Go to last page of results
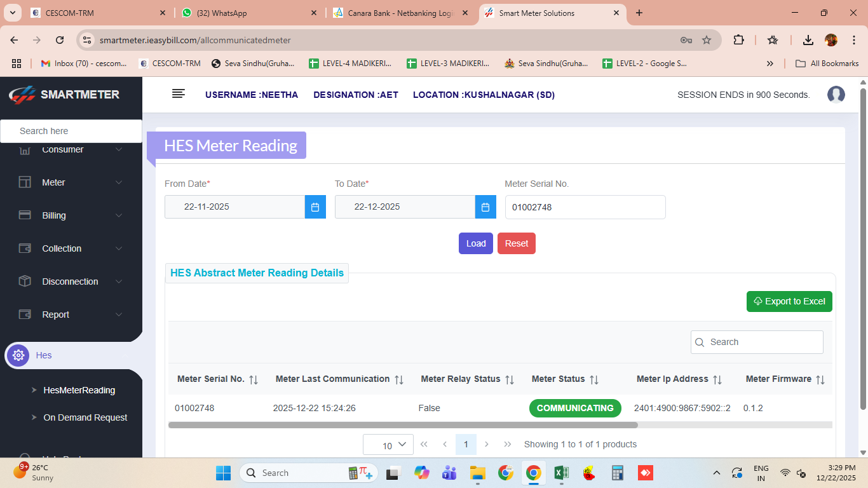 click(508, 444)
